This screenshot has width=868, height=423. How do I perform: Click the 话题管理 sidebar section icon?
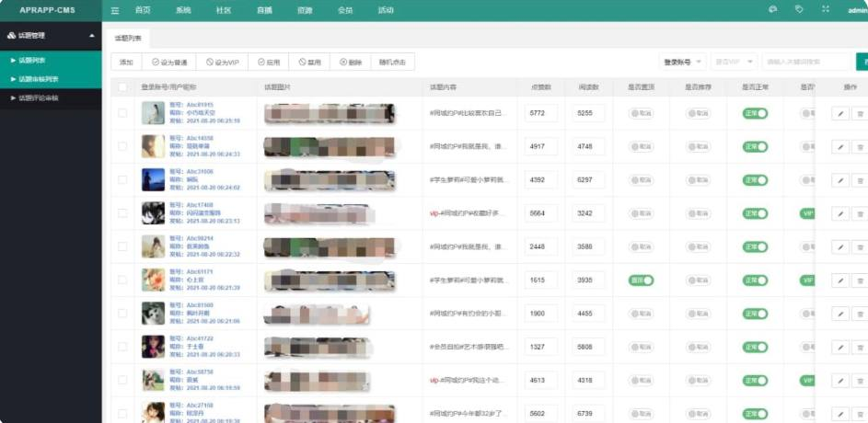point(11,35)
